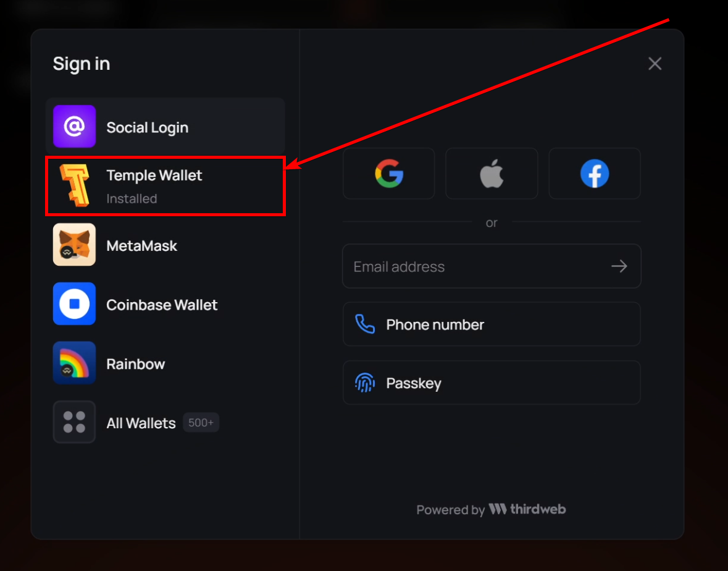Click the All Wallets grid icon
This screenshot has width=728, height=571.
(x=74, y=422)
